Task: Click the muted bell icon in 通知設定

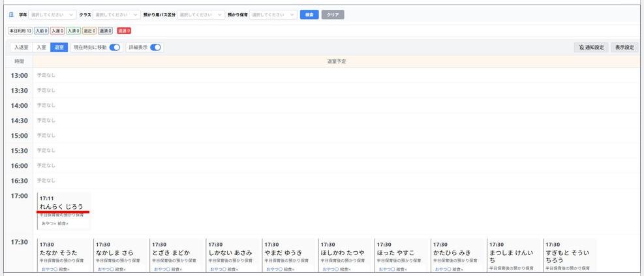Action: (581, 48)
